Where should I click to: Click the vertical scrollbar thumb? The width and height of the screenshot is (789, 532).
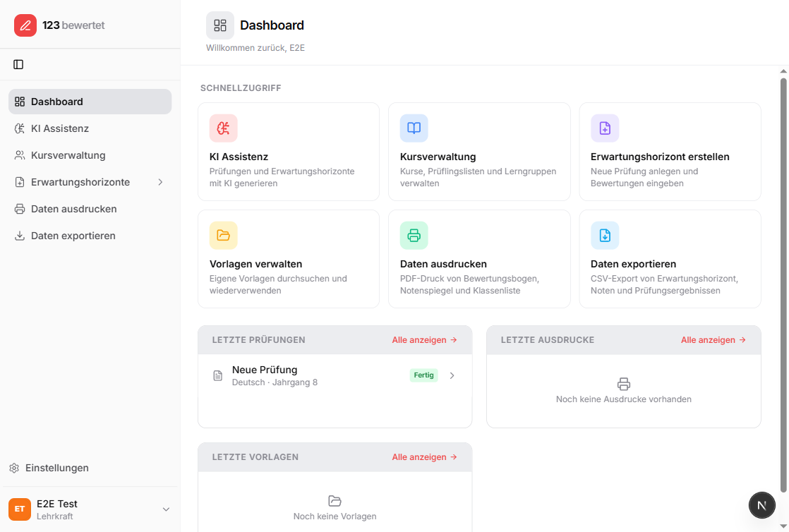click(x=783, y=285)
